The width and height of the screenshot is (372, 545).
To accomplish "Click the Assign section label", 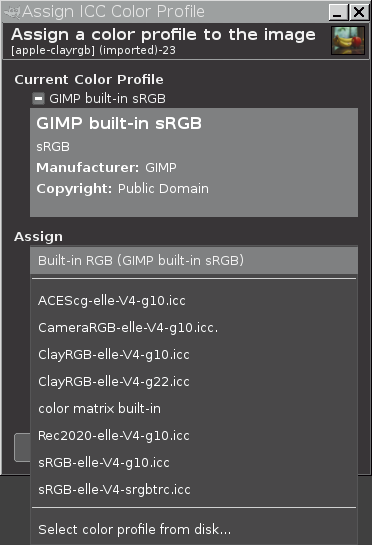I will 39,237.
